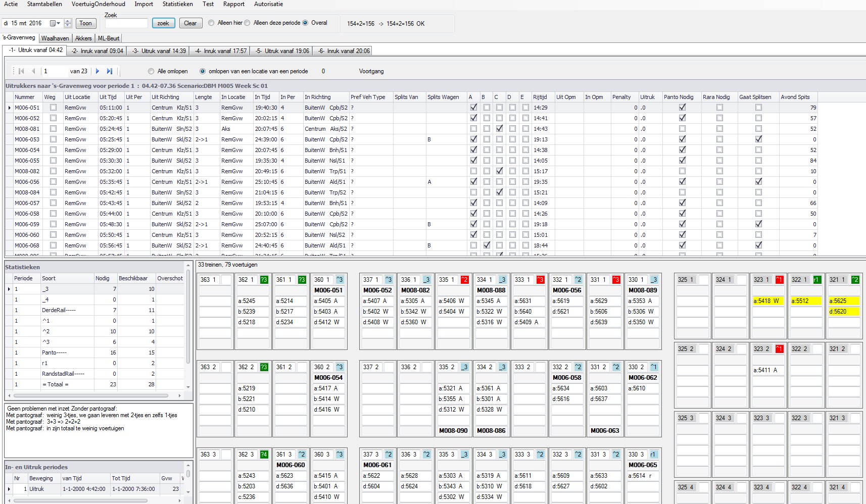Toggle column A checkbox for M006-052
Image resolution: width=866 pixels, height=504 pixels.
473,118
